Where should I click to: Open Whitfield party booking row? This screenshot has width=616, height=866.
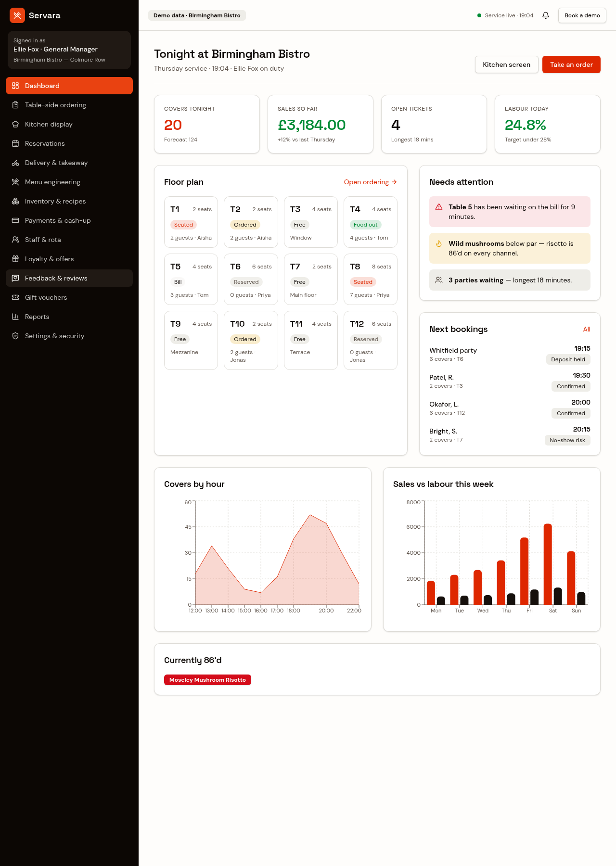click(x=510, y=354)
